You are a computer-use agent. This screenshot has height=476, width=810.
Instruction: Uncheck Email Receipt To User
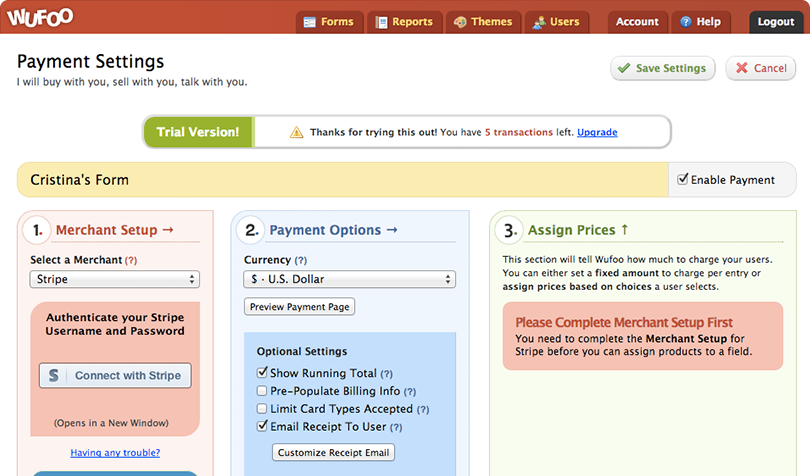click(262, 426)
